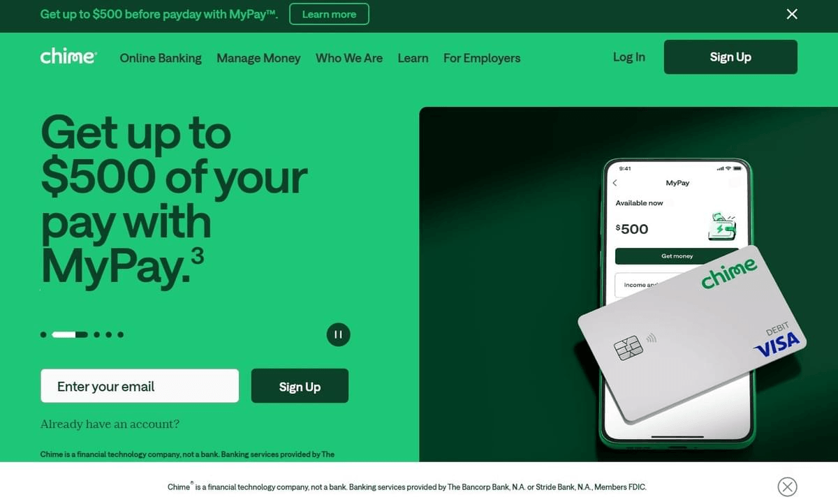Select the first carousel dot
This screenshot has width=838, height=504.
point(43,335)
